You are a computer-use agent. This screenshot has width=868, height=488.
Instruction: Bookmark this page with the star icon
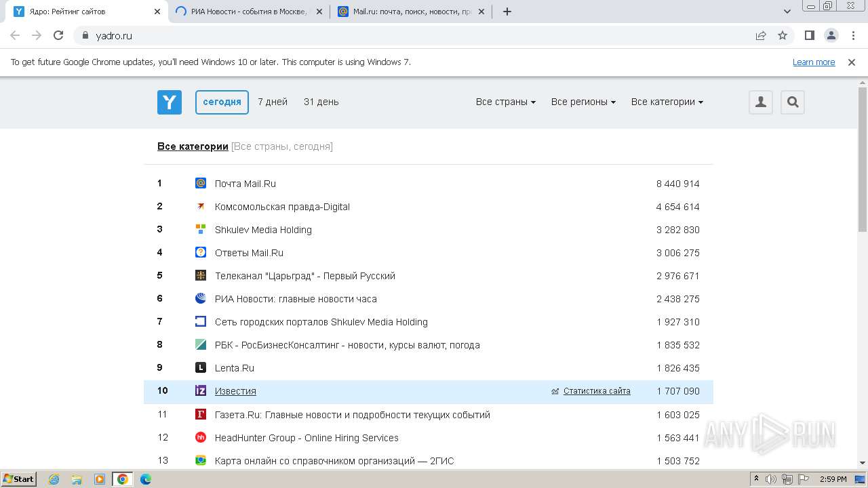click(x=783, y=35)
